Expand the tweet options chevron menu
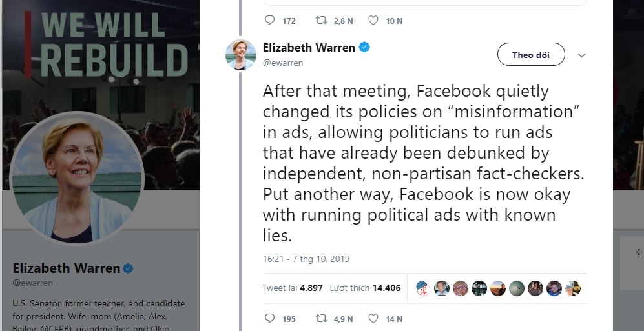 (581, 55)
